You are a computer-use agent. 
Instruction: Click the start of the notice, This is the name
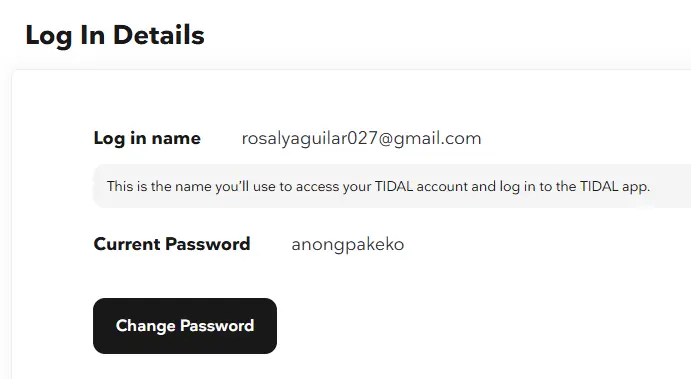(x=159, y=186)
